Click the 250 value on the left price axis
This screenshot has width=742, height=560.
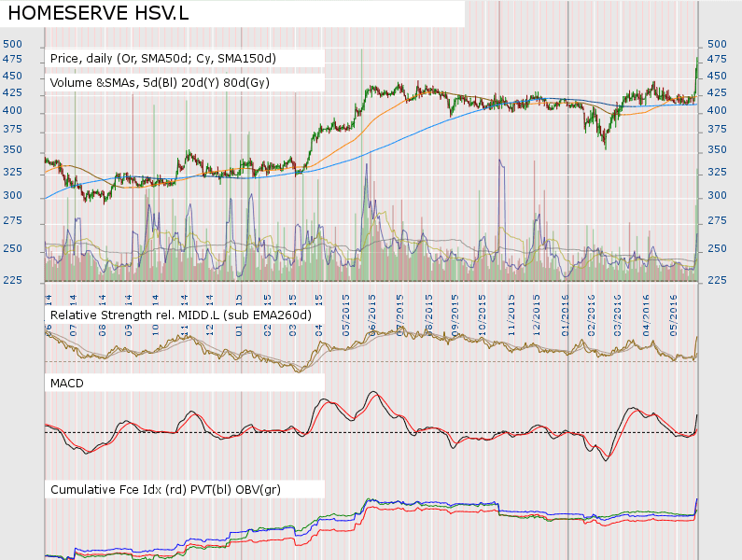point(13,248)
